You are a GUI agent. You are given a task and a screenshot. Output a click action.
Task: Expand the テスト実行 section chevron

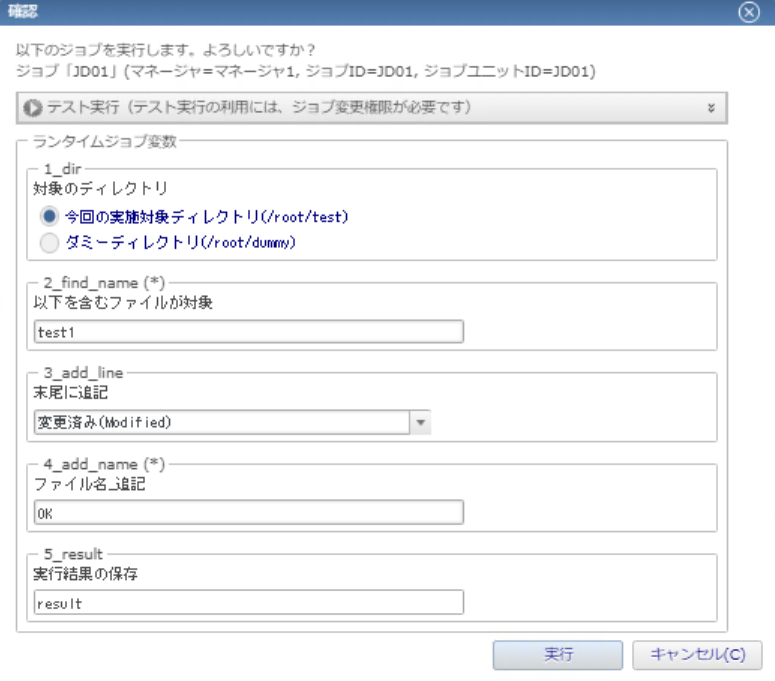coord(711,108)
